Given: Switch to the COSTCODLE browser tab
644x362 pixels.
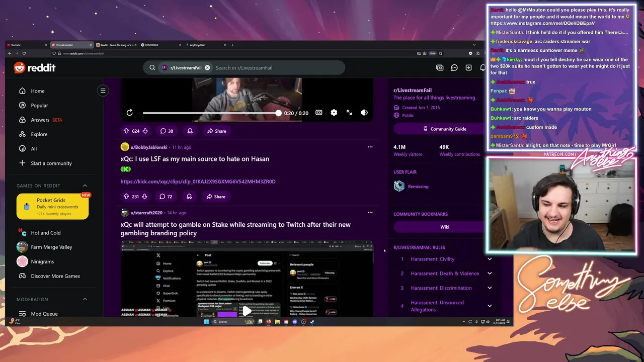Looking at the screenshot, I should coord(160,45).
